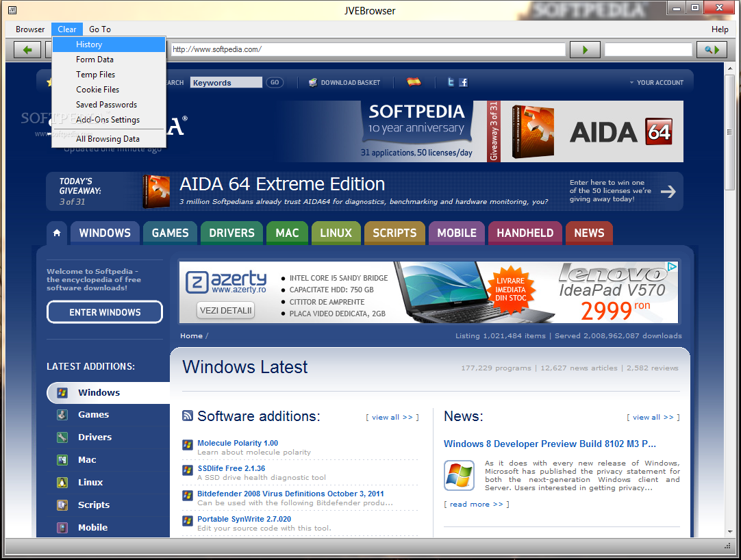Go to the Home tab icon

pos(57,233)
